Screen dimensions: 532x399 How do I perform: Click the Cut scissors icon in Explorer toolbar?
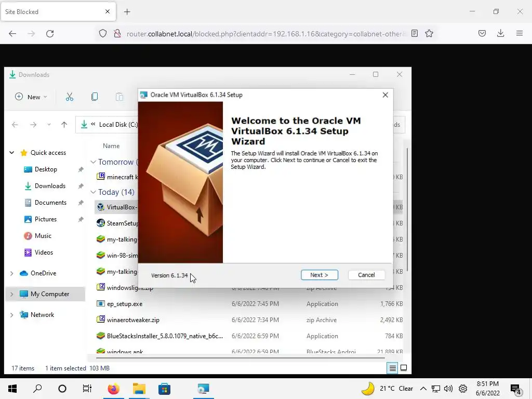(70, 97)
